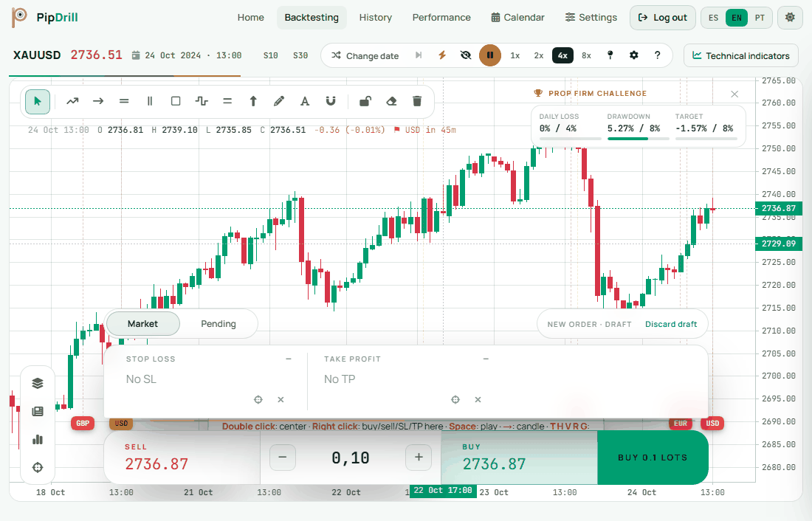Select the parallel channel tool
This screenshot has height=521, width=812.
point(227,102)
